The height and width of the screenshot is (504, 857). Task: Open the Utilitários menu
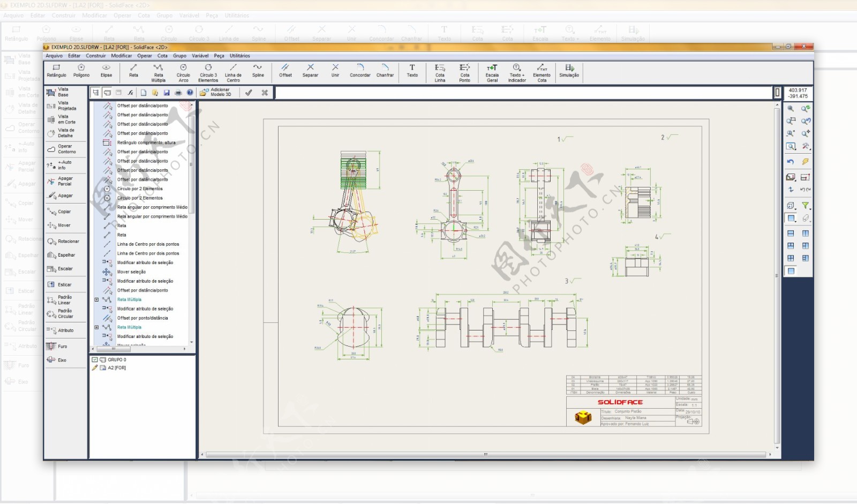click(x=240, y=56)
